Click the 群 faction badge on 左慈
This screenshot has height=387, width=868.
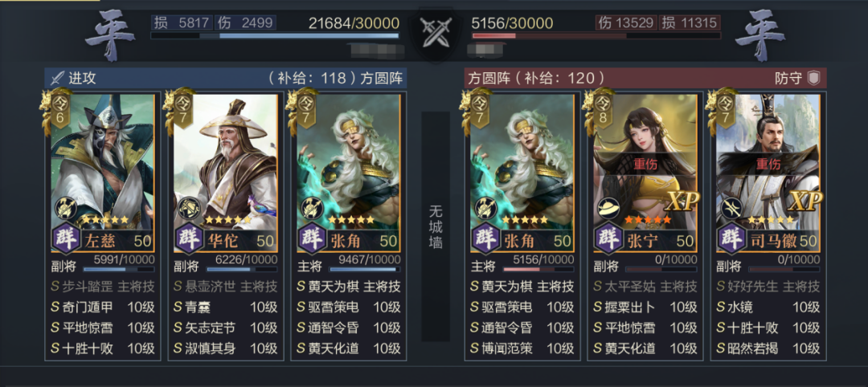click(x=67, y=239)
